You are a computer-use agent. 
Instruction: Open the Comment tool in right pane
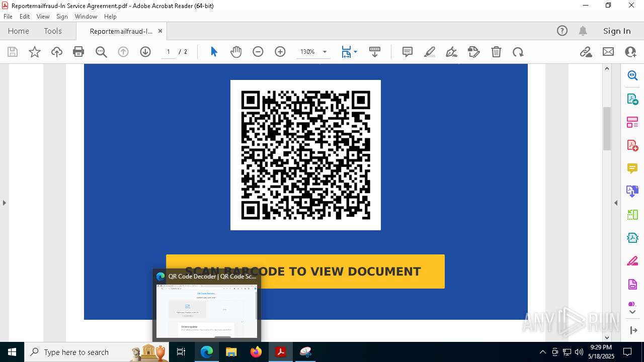pos(632,168)
